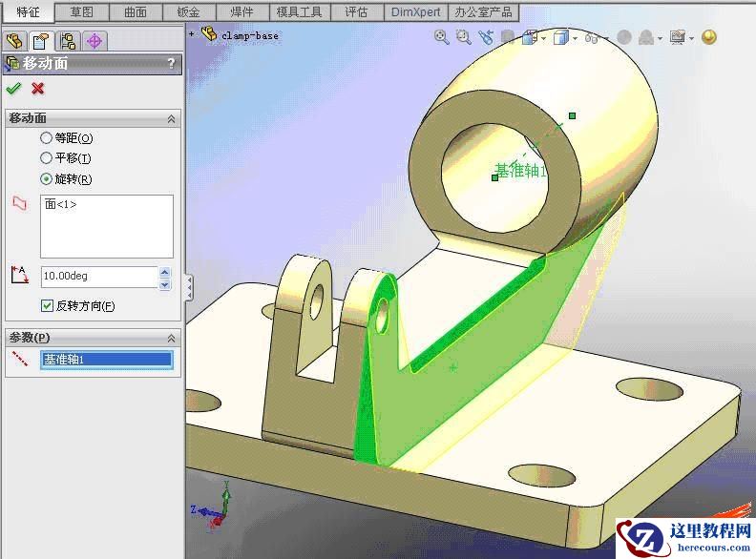Collapse the 移动面 section with chevron

pyautogui.click(x=171, y=119)
